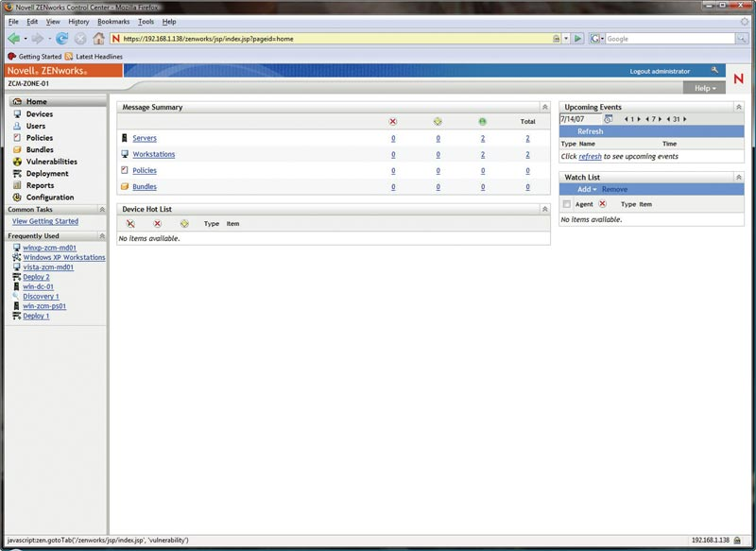The height and width of the screenshot is (551, 756).
Task: Open the Workstations link in Message Summary
Action: [154, 154]
